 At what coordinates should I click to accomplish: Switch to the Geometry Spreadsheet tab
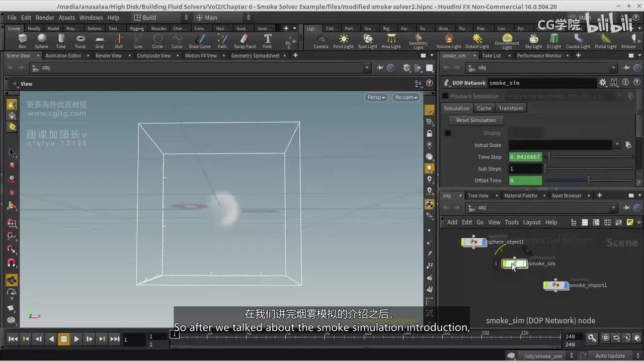255,56
